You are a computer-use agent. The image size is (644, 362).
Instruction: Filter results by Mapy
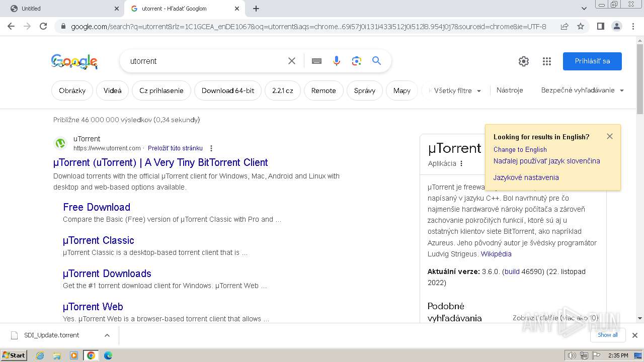pos(402,90)
